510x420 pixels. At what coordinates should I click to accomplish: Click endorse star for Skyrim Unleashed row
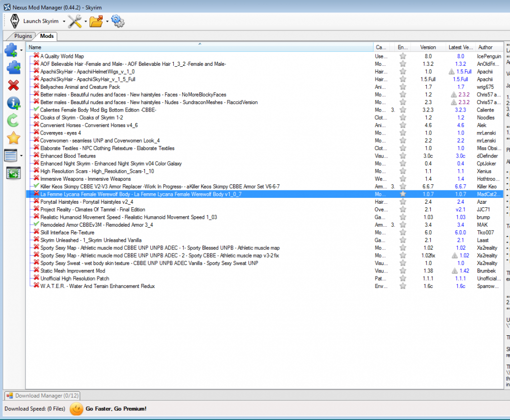pos(402,240)
